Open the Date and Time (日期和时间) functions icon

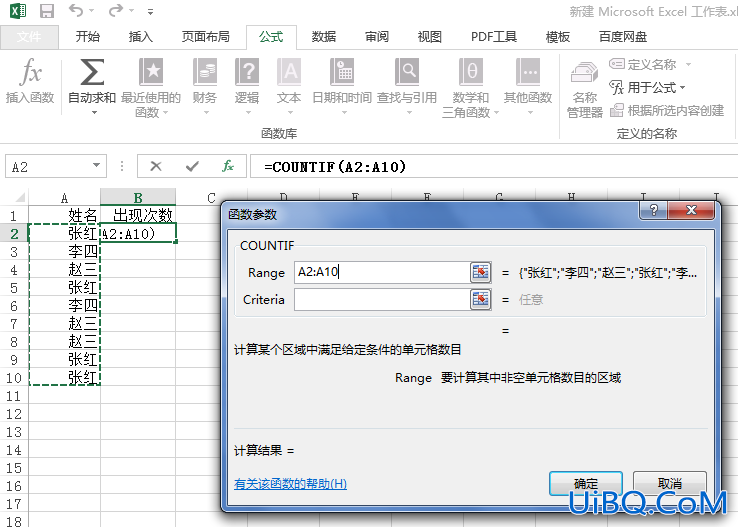342,72
